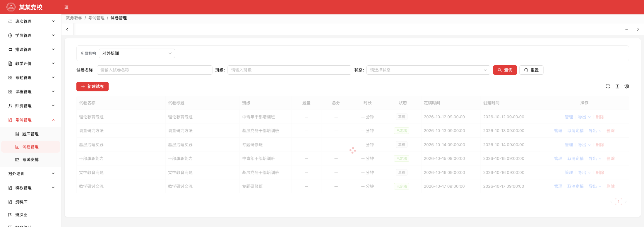Image resolution: width=644 pixels, height=227 pixels.
Task: Click 草稿 tag in 理论教育专题 row
Action: 402,117
